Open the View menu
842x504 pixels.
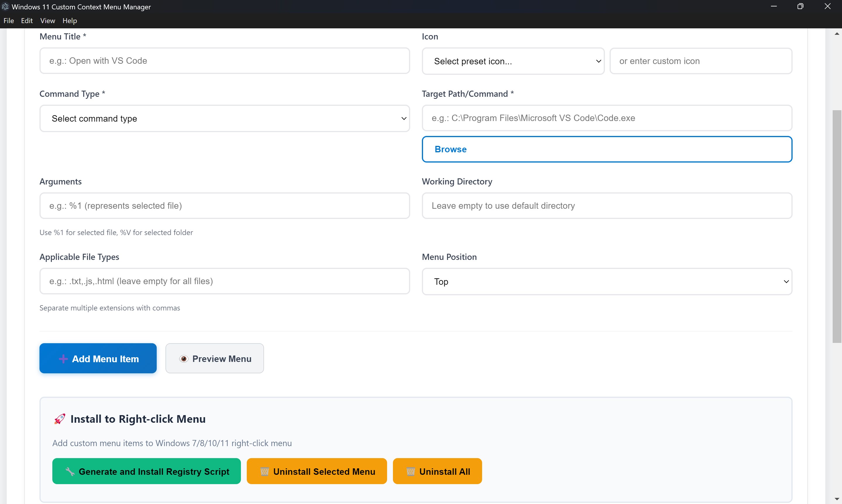tap(48, 21)
